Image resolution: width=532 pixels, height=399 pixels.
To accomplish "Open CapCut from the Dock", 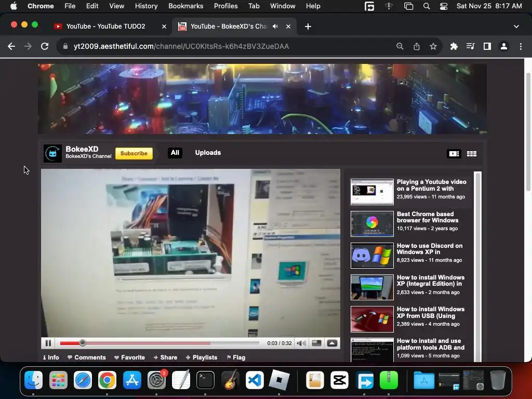I will pos(339,380).
